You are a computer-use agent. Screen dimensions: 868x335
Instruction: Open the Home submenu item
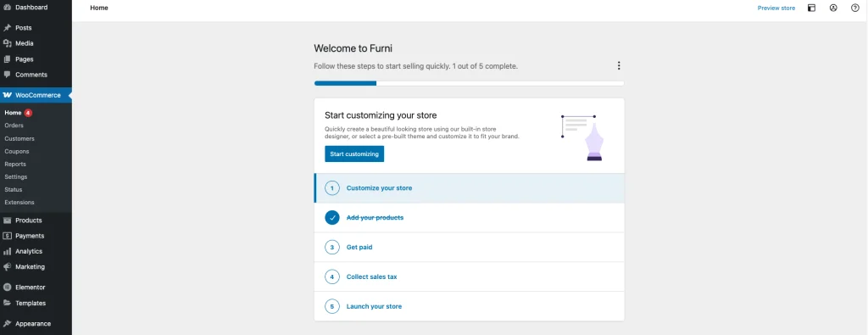(x=13, y=113)
